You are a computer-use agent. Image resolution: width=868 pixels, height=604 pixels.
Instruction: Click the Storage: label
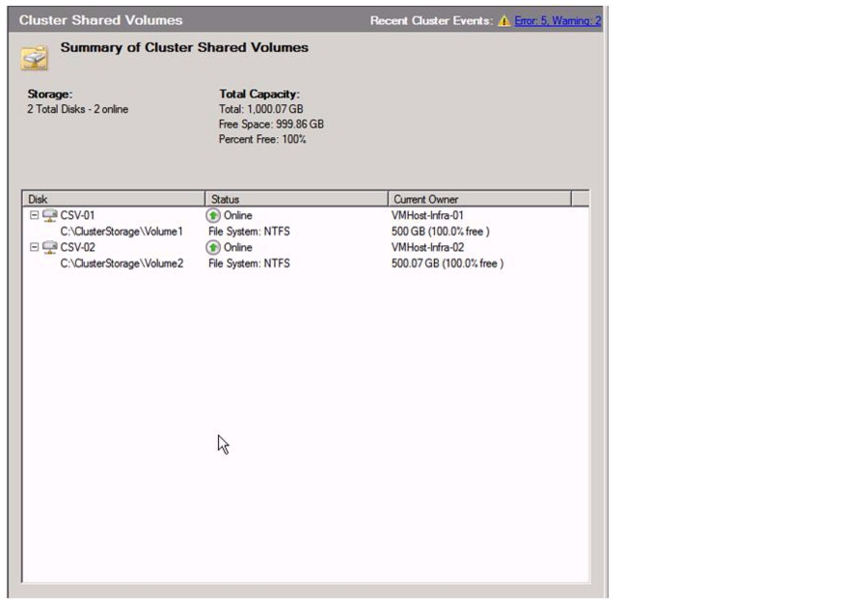(50, 95)
